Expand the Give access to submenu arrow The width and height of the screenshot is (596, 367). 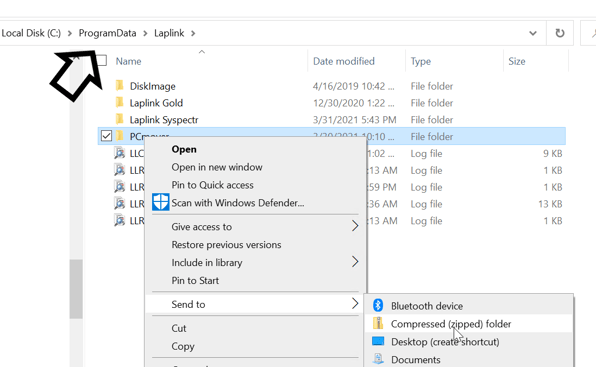click(x=355, y=226)
